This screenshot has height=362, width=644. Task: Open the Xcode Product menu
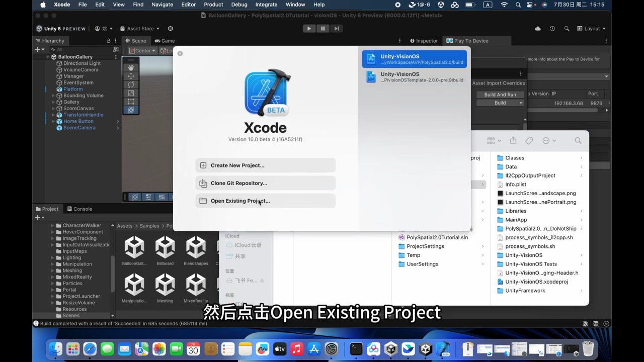point(213,5)
